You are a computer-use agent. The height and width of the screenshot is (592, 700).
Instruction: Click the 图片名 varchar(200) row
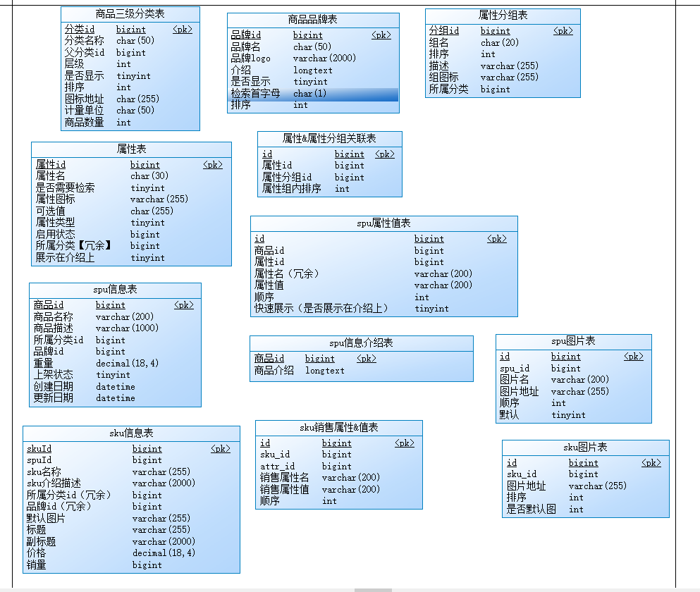click(573, 380)
